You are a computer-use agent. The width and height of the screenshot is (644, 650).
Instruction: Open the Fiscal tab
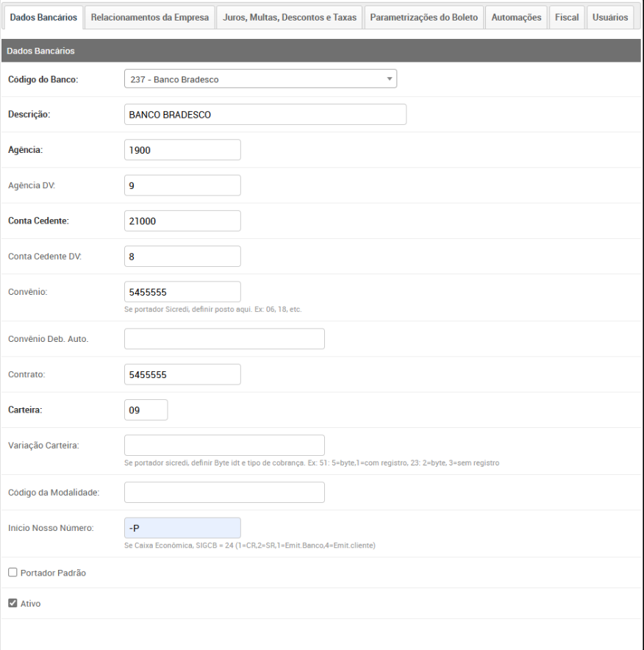(x=567, y=17)
